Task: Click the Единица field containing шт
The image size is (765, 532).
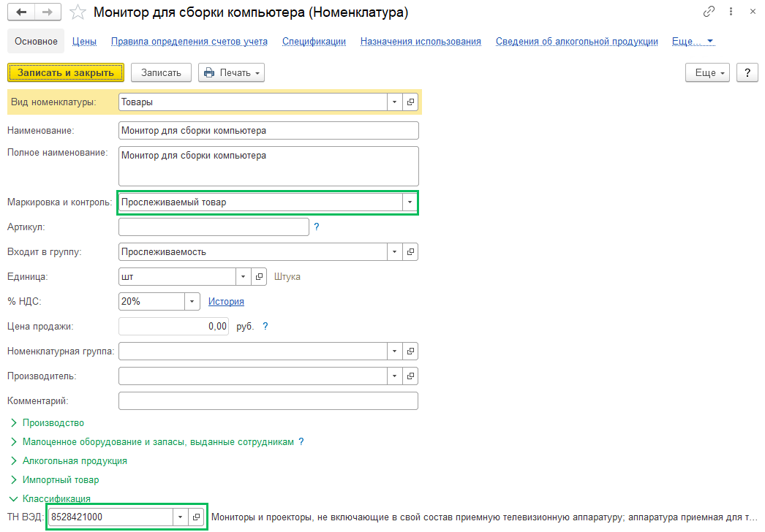Action: point(178,276)
